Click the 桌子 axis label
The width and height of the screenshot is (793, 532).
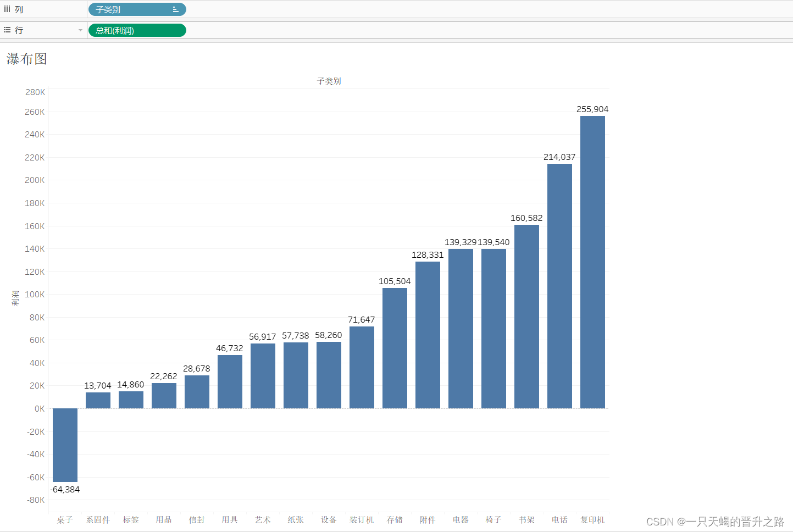click(65, 519)
